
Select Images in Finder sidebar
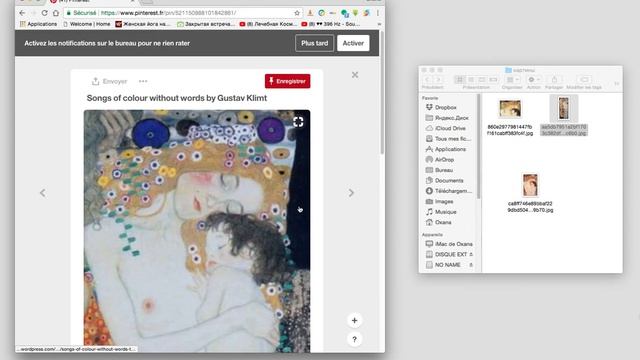439,202
